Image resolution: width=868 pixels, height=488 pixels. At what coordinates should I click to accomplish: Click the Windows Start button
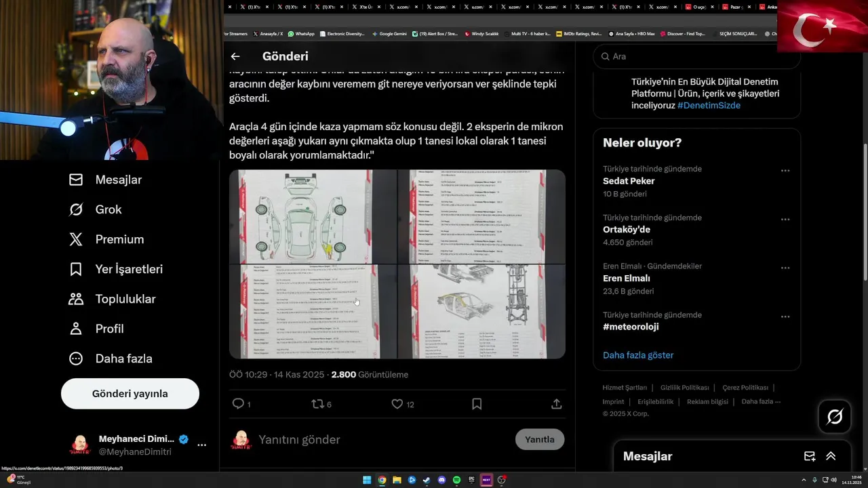(x=367, y=480)
